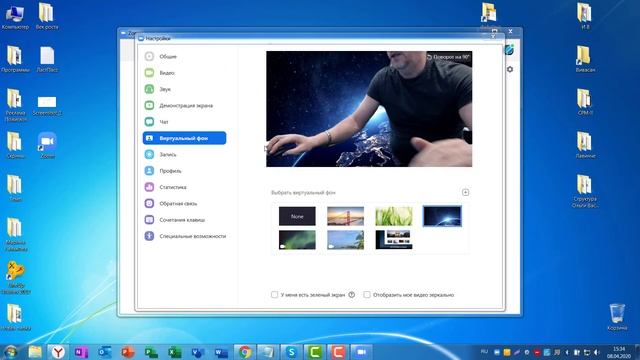Select the custom desktop screenshot background
640x360 pixels.
point(394,240)
